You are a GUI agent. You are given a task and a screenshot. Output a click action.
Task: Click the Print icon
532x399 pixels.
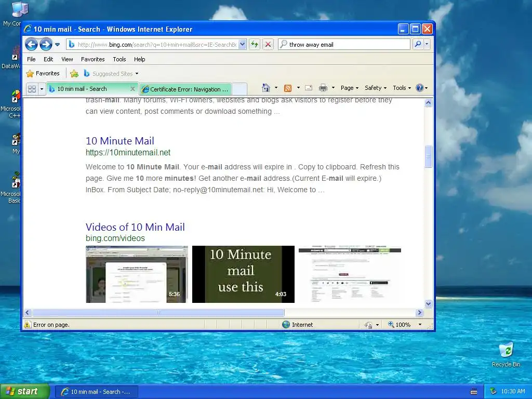click(x=323, y=88)
